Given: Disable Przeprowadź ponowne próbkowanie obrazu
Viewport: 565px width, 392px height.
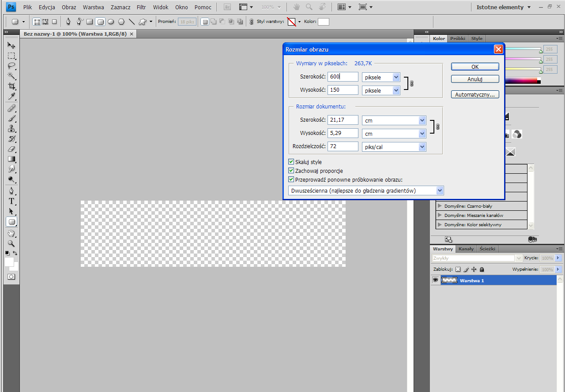Looking at the screenshot, I should click(291, 179).
